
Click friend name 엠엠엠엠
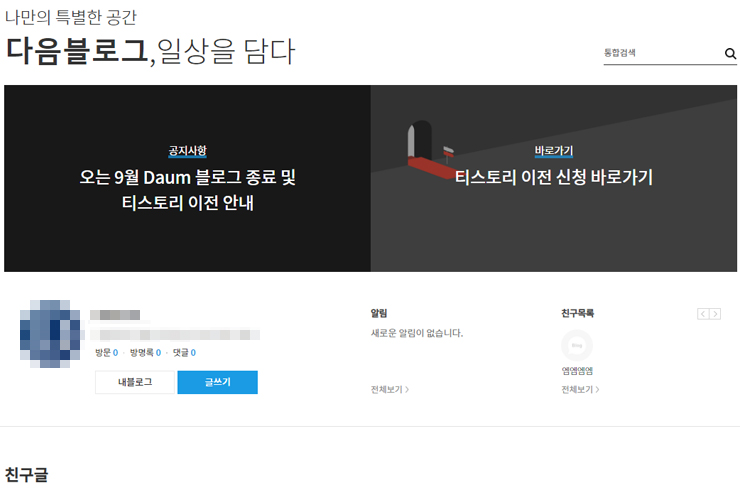pos(577,371)
